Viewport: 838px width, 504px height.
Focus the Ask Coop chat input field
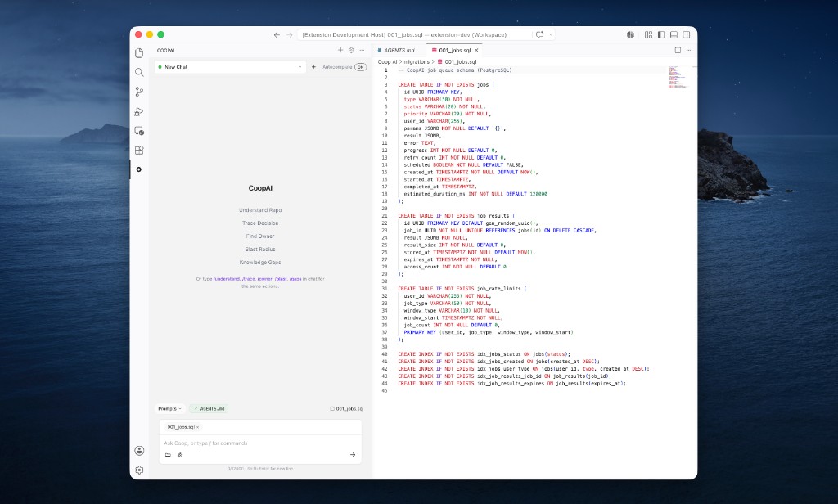260,443
